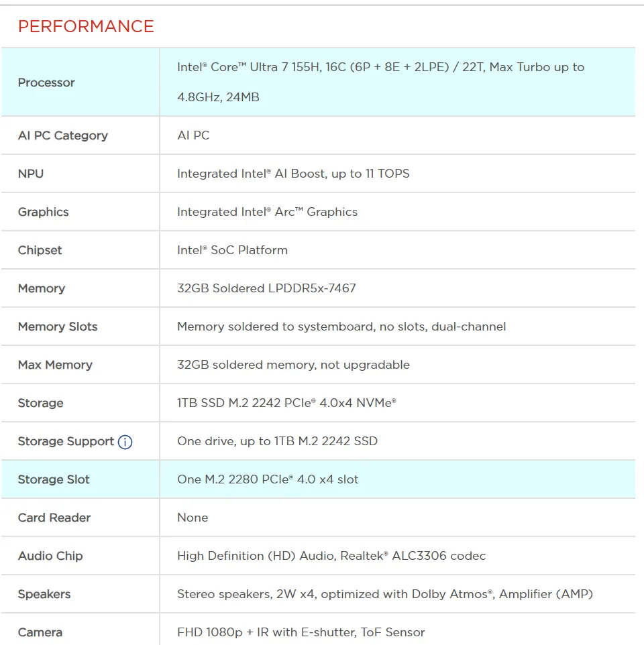Select the 1TB SSD M.2 2242 storage value
The height and width of the screenshot is (645, 644).
point(287,403)
